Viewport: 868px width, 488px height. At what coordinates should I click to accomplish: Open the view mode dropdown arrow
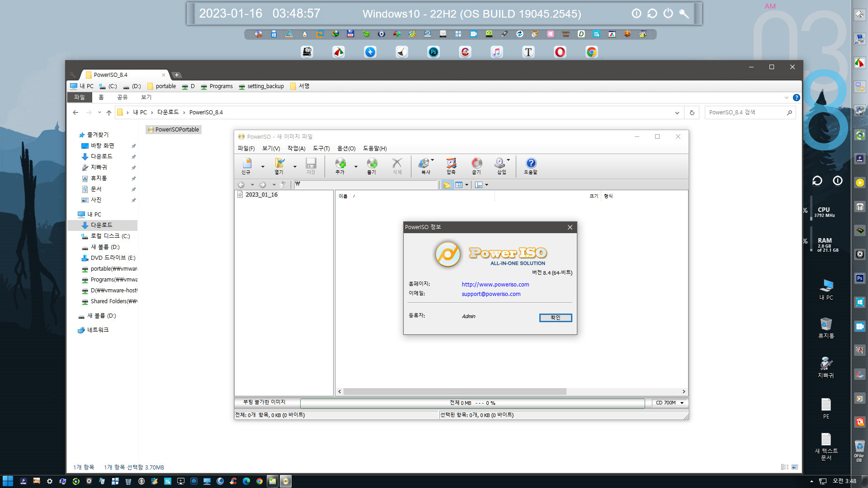pyautogui.click(x=467, y=185)
